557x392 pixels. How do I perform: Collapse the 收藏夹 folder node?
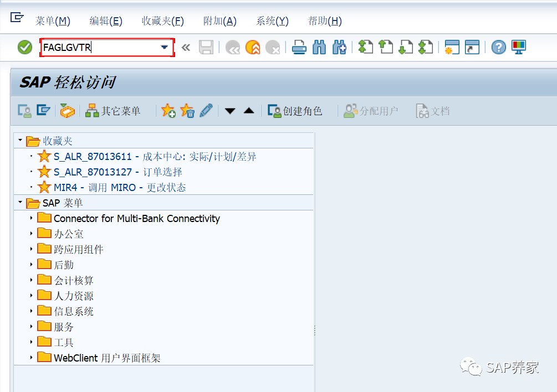click(x=21, y=141)
